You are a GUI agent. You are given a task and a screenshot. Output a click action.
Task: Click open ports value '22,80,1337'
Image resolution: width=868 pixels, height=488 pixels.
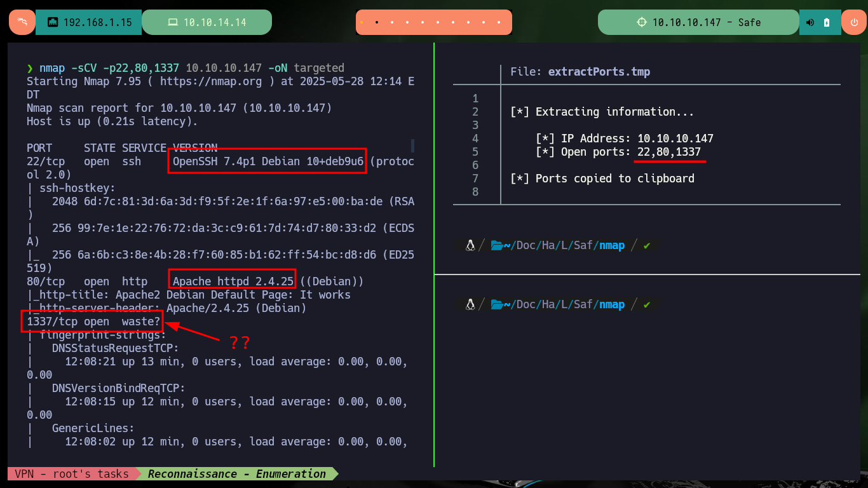pyautogui.click(x=669, y=152)
